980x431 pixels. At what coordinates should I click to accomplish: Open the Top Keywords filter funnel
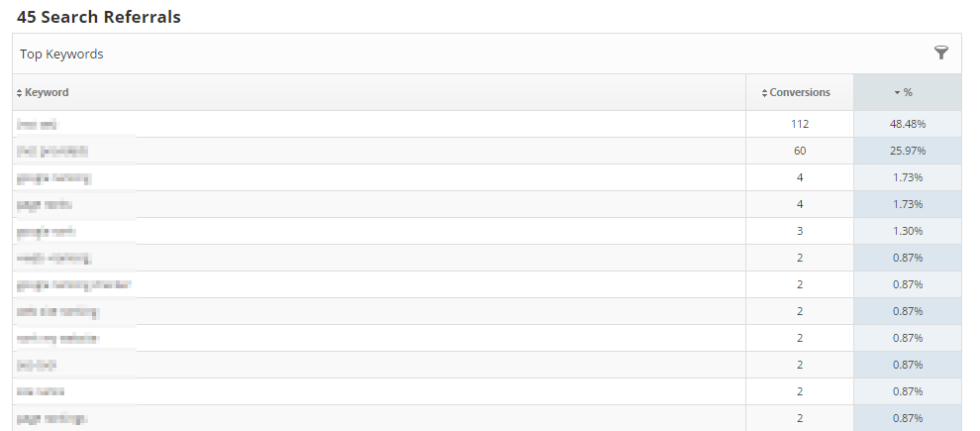coord(940,53)
